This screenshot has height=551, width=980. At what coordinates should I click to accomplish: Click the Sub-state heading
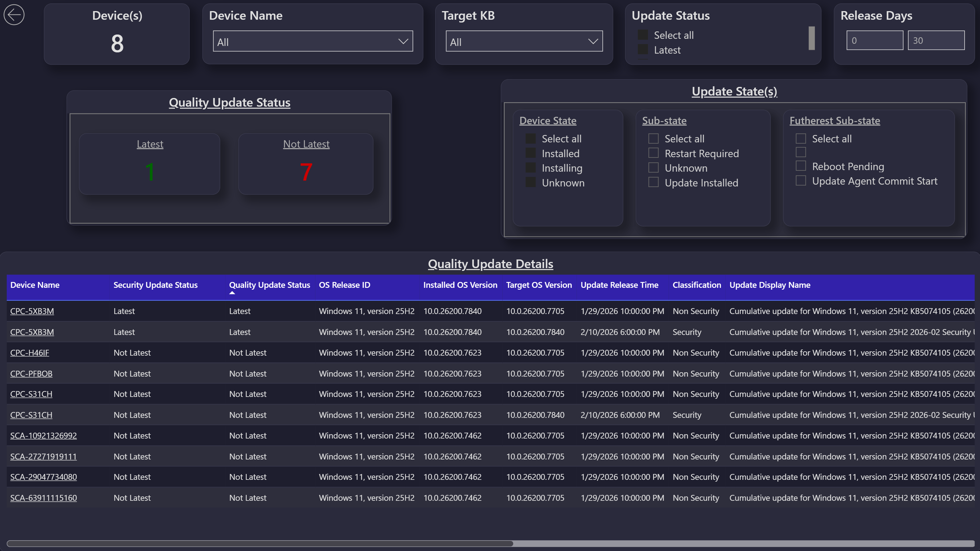click(664, 121)
